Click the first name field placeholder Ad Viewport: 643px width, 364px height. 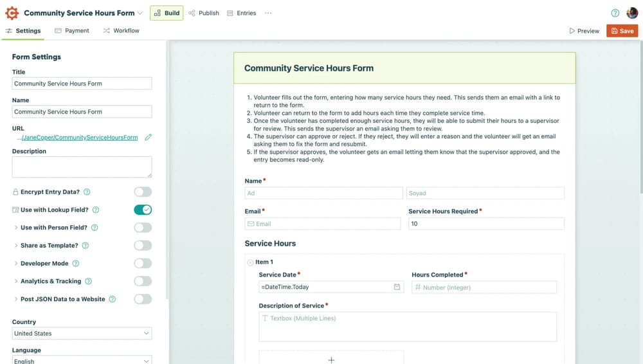323,194
